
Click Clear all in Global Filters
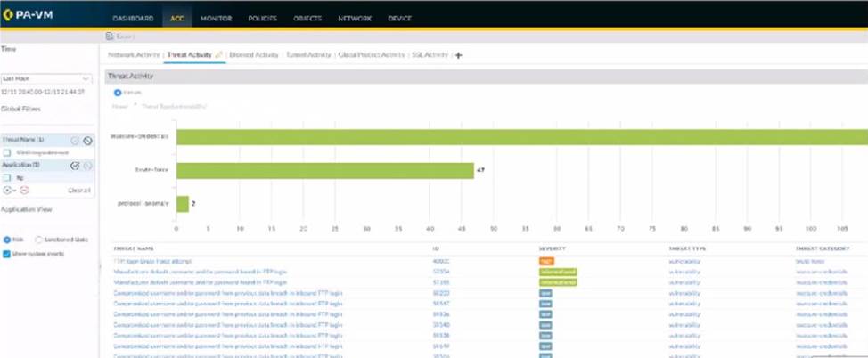point(80,191)
